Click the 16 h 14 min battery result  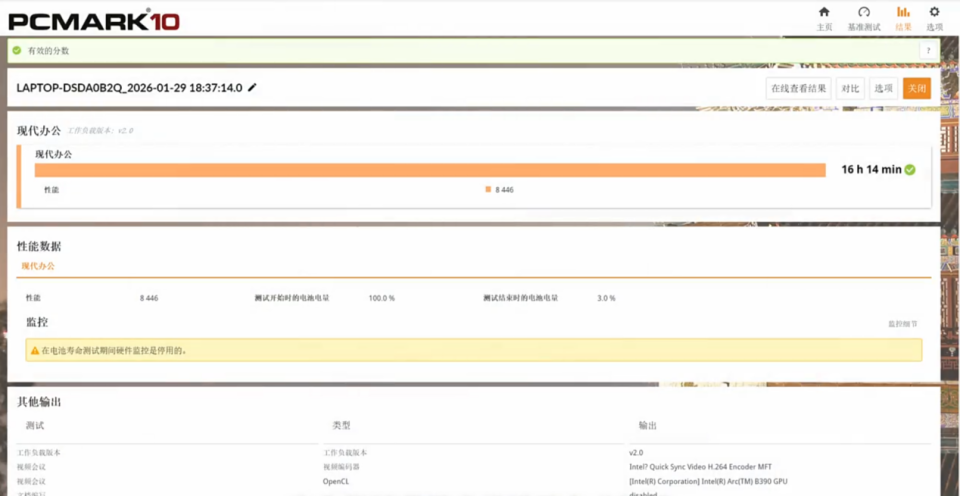[x=871, y=170]
